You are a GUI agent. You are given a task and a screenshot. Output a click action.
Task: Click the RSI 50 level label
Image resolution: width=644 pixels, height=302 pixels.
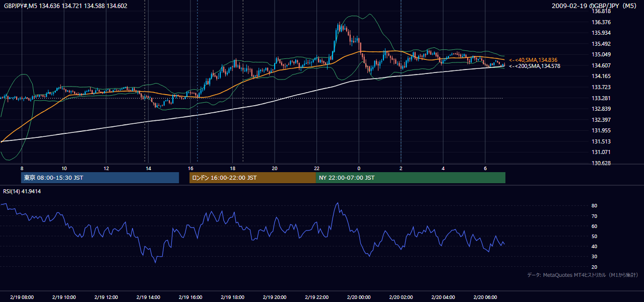[594, 236]
